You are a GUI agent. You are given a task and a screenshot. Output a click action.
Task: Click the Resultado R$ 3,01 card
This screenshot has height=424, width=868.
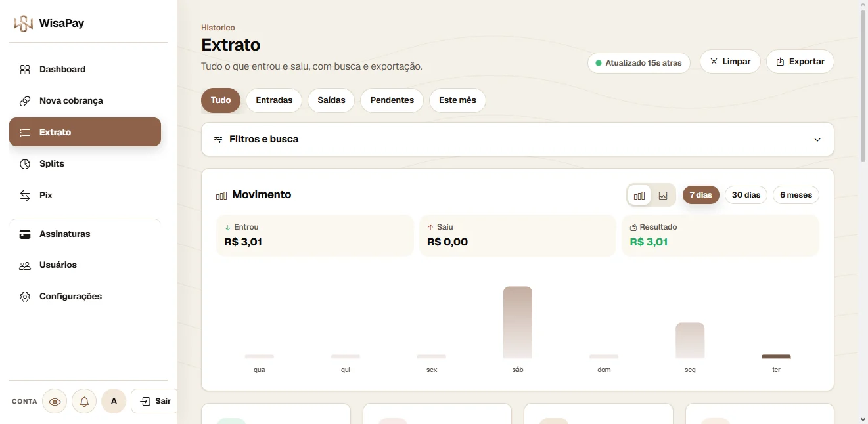[720, 235]
